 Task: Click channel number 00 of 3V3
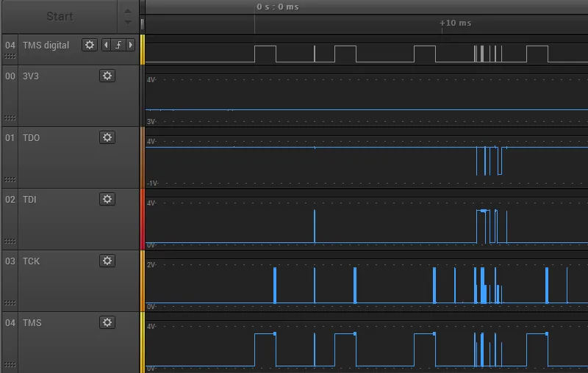[x=10, y=76]
